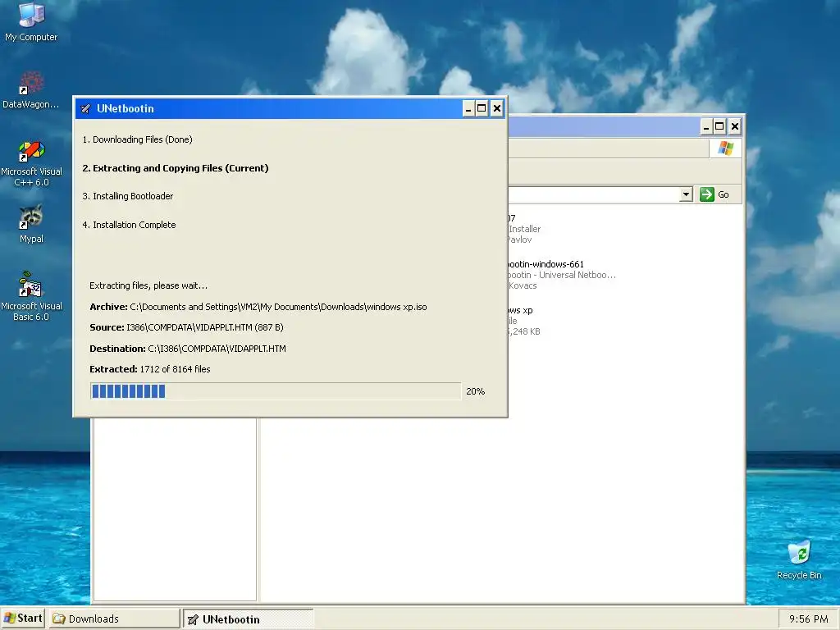The height and width of the screenshot is (630, 840).
Task: Click Extracting files, please wait text
Action: (x=148, y=285)
